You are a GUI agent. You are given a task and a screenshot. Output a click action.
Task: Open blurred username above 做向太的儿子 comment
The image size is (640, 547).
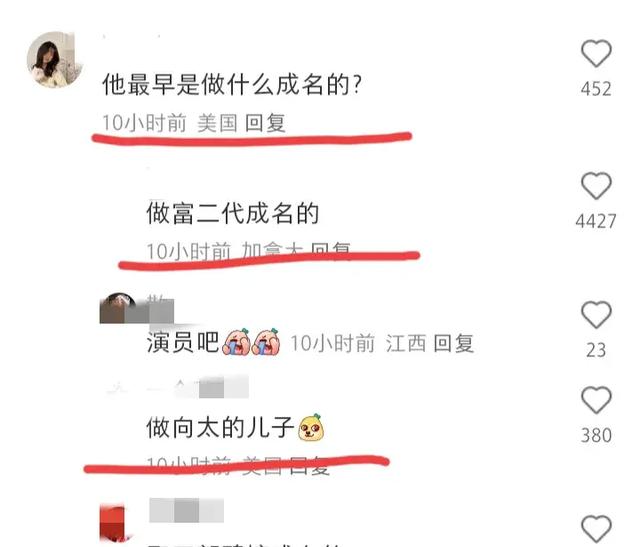198,387
